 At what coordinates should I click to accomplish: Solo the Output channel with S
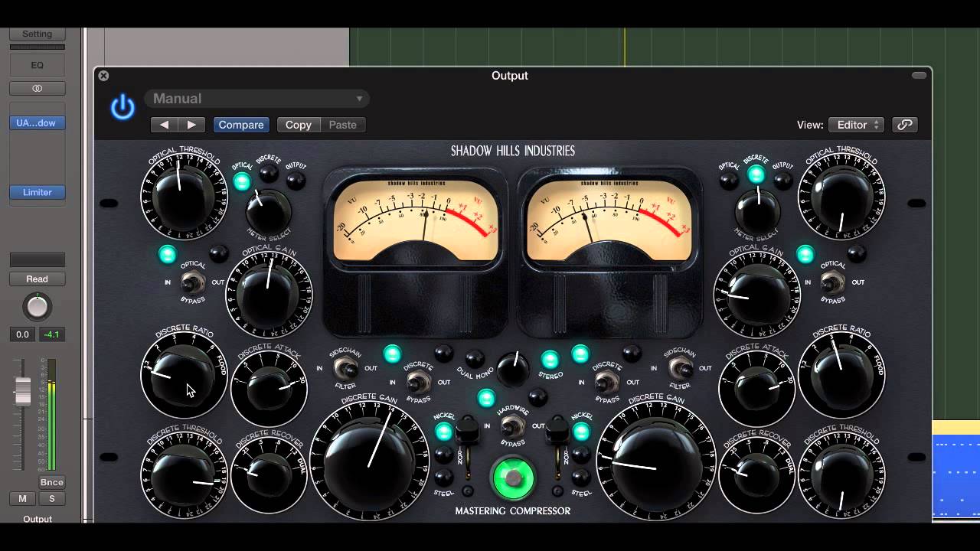[52, 499]
